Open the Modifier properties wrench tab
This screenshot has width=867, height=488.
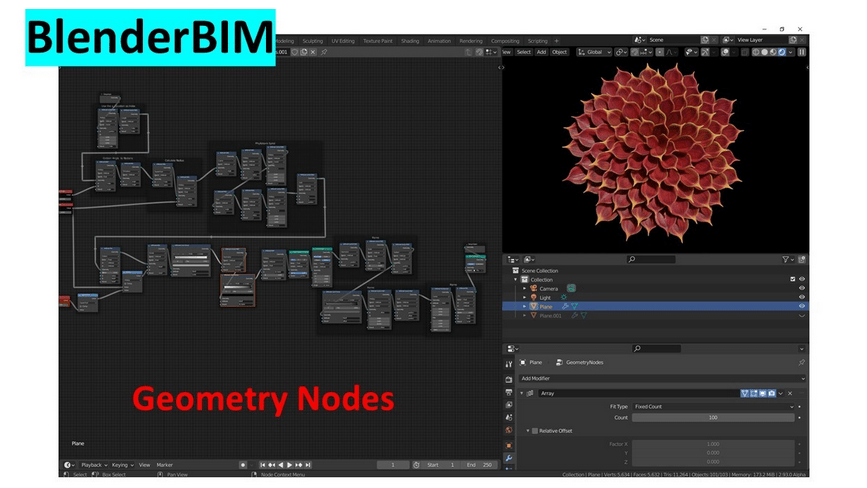pos(509,457)
